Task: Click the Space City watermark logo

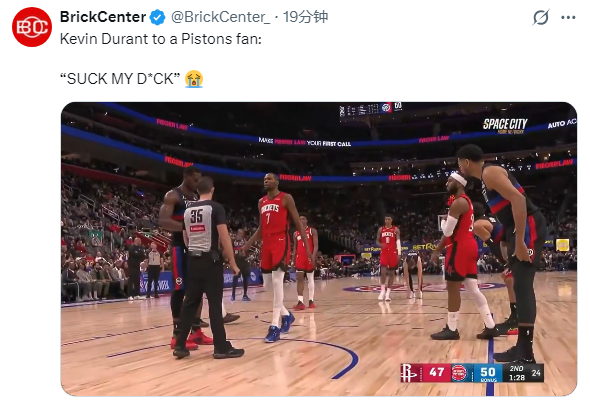Action: point(505,125)
